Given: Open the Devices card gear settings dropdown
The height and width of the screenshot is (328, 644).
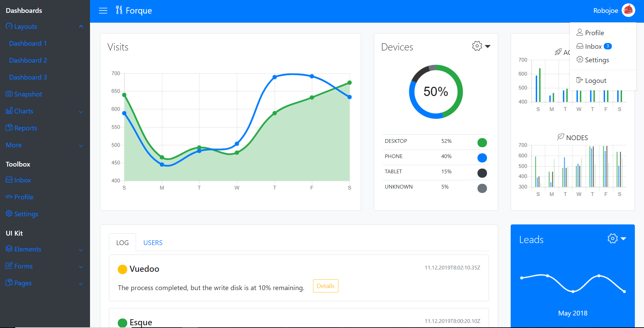Looking at the screenshot, I should tap(481, 46).
